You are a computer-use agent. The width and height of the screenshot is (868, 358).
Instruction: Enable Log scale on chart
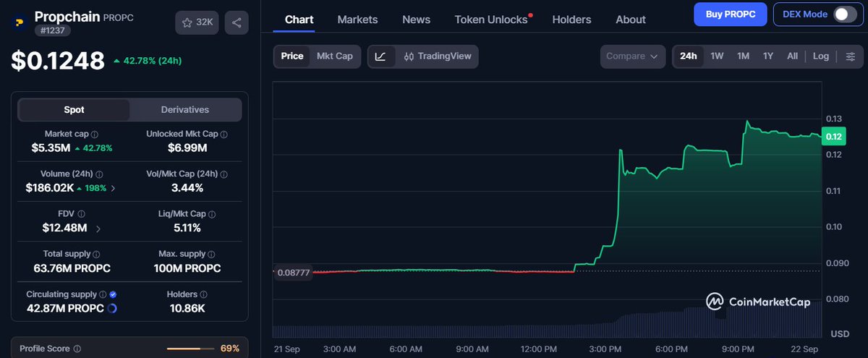[821, 56]
